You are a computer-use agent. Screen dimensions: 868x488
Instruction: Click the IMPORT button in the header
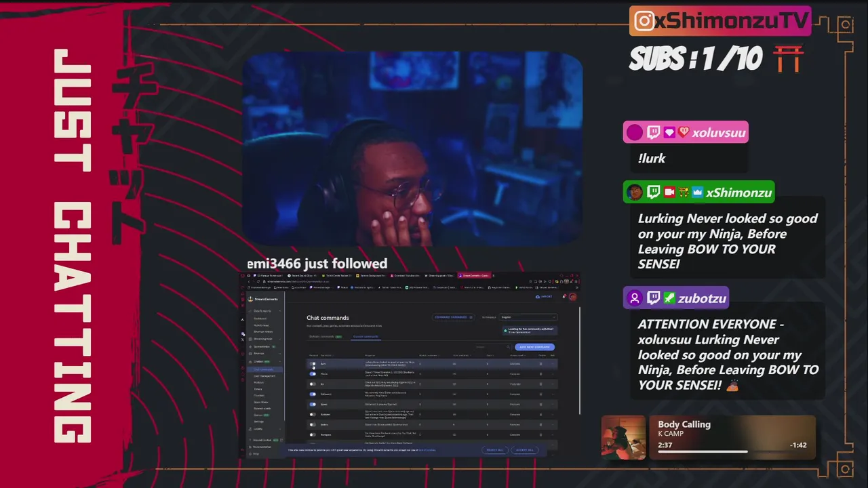pyautogui.click(x=544, y=296)
